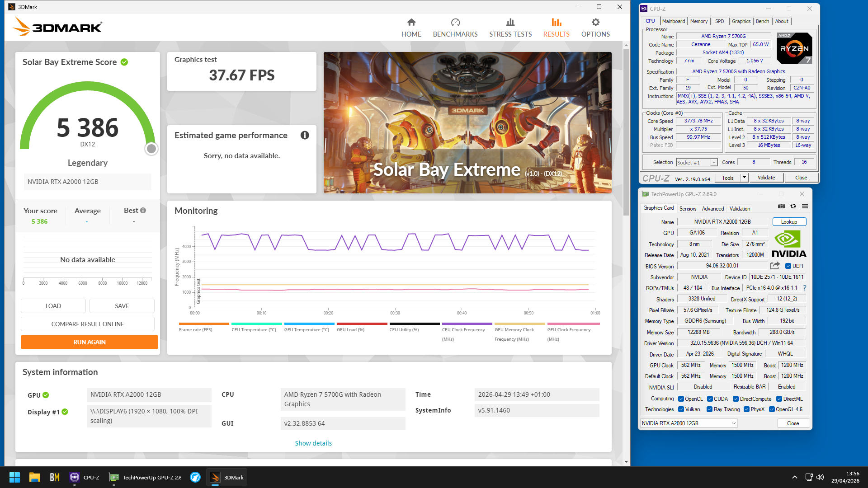Toggle the UEFI checkbox in GPU-Z

tap(788, 266)
